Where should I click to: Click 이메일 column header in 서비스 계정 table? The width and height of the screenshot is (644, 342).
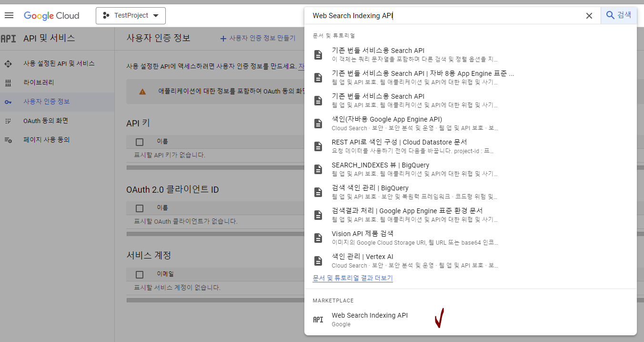pyautogui.click(x=165, y=274)
